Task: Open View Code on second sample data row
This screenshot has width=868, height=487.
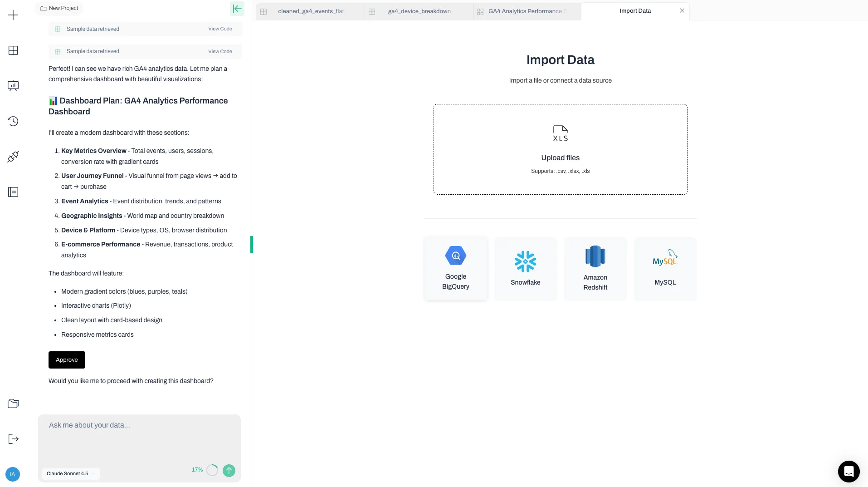Action: coord(219,51)
